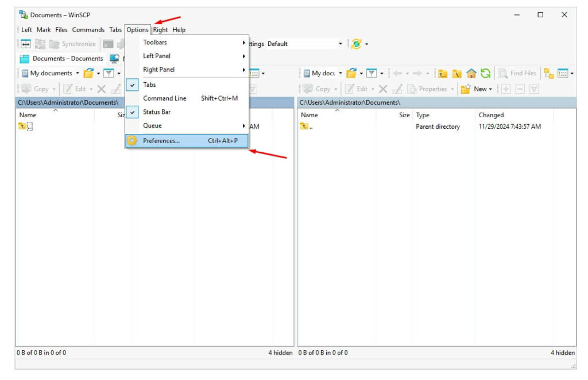Sort right panel by Changed column header
The width and height of the screenshot is (588, 380).
[x=514, y=115]
